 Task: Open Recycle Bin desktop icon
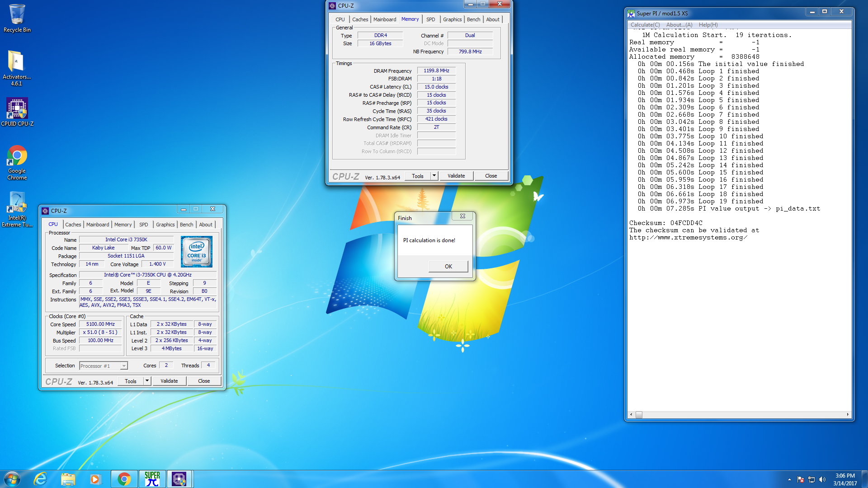click(x=17, y=18)
